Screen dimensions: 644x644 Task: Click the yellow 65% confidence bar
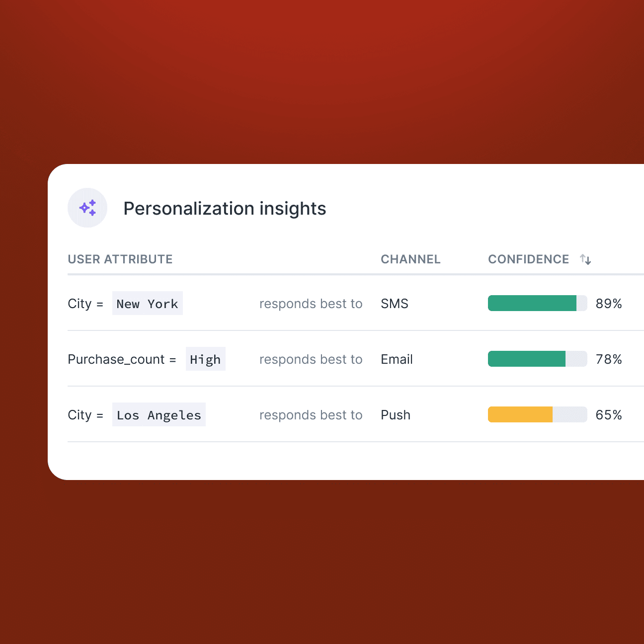(x=519, y=414)
